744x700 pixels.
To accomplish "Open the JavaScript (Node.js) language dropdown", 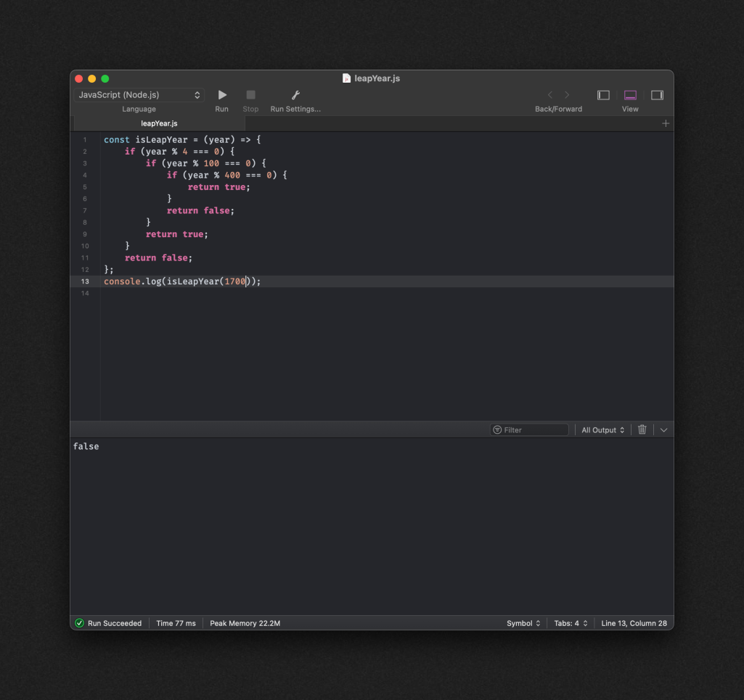I will coord(138,94).
